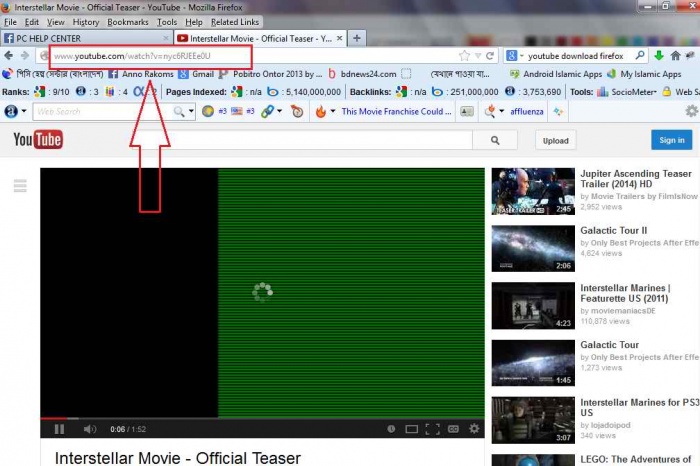Open the YouTube guide hamburger menu
This screenshot has width=700, height=466.
point(20,185)
